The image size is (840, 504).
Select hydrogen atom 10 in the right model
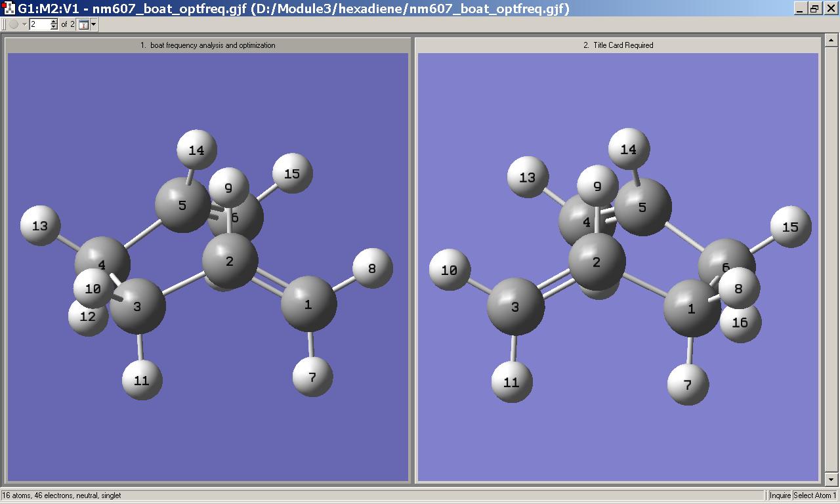point(450,270)
